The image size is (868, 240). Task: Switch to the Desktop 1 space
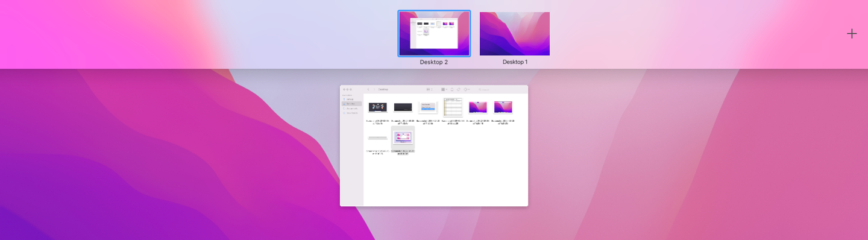(x=515, y=34)
